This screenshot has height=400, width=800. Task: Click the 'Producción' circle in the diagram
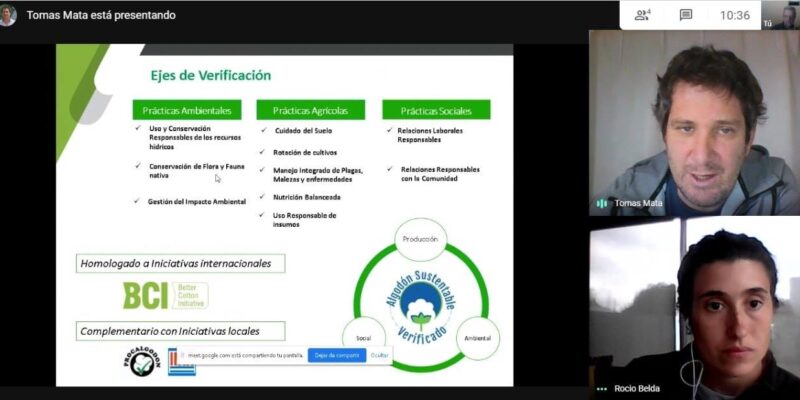[x=421, y=240]
